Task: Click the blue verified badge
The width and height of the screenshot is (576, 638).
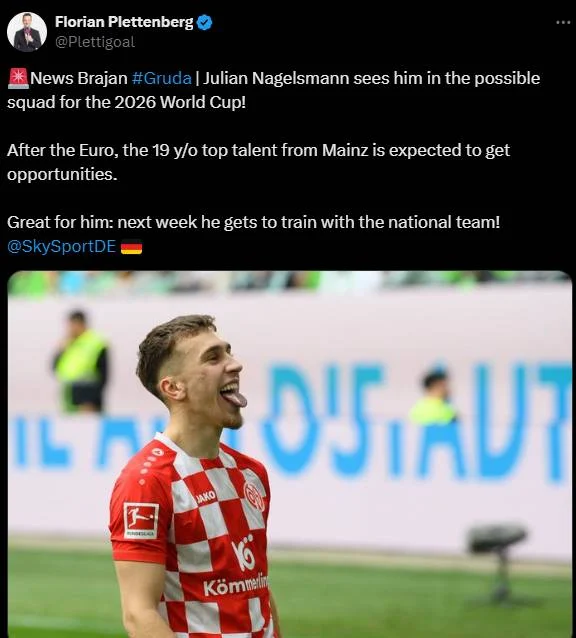Action: (204, 22)
